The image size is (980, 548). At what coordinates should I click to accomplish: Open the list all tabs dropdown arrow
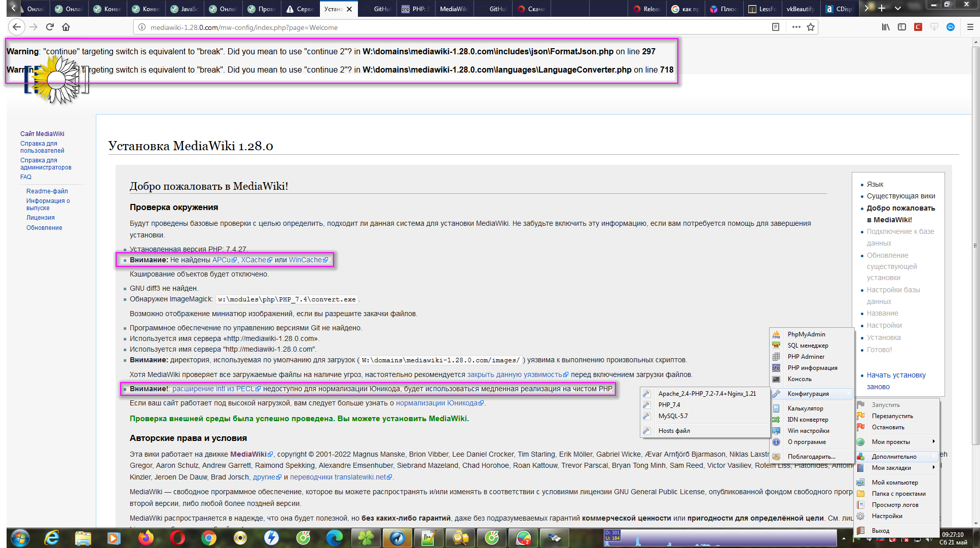coord(898,8)
